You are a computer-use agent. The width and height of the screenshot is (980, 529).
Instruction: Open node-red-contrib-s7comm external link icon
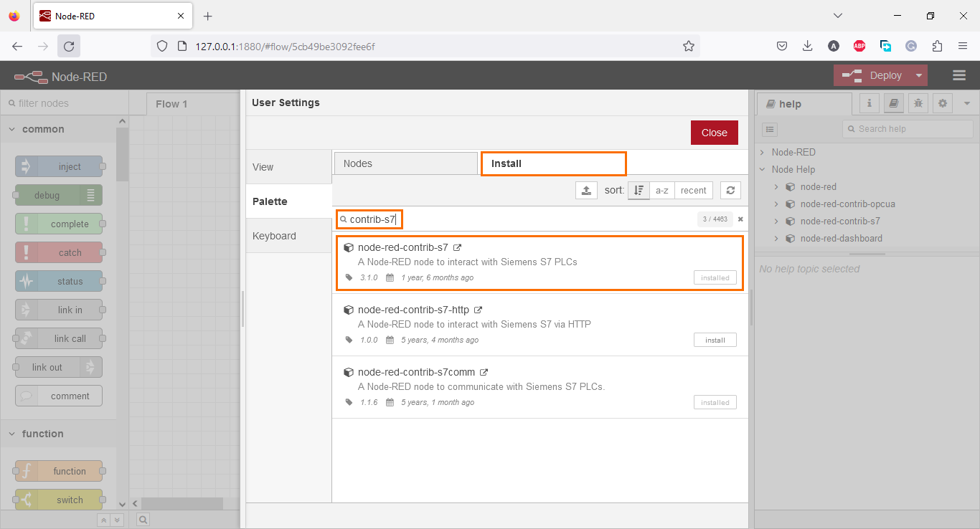(484, 372)
